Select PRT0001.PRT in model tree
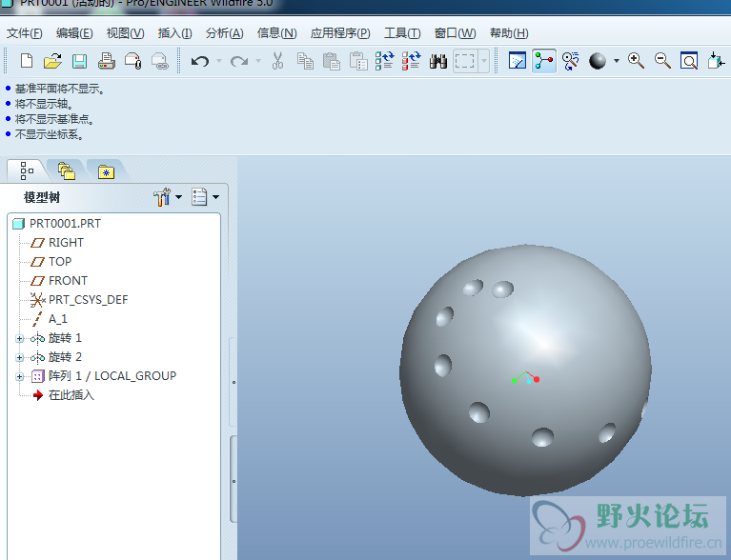731x560 pixels. click(56, 224)
